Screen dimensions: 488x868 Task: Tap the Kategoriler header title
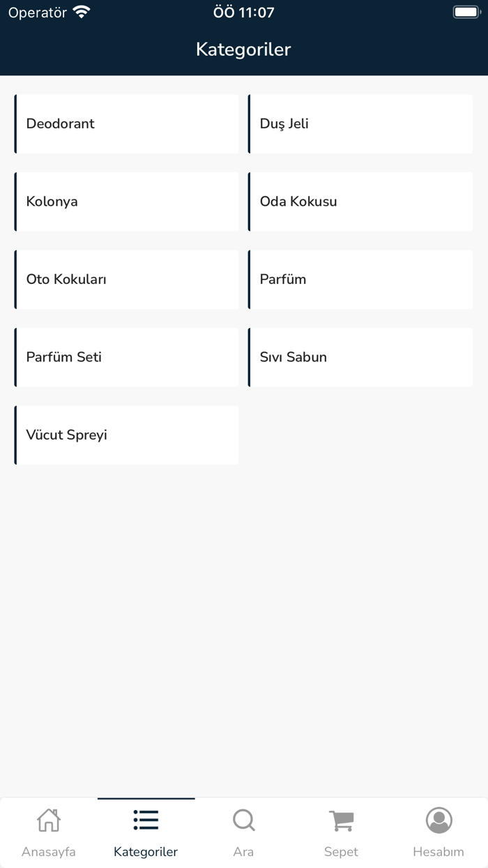tap(243, 50)
